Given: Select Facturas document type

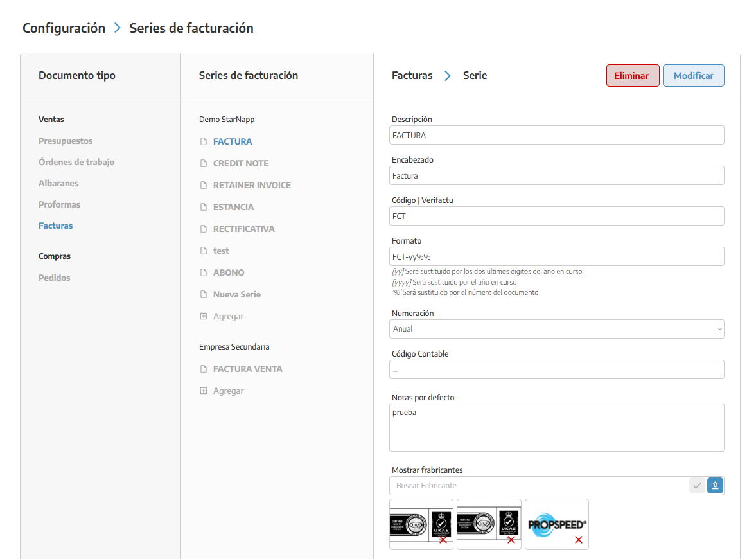Looking at the screenshot, I should tap(55, 226).
